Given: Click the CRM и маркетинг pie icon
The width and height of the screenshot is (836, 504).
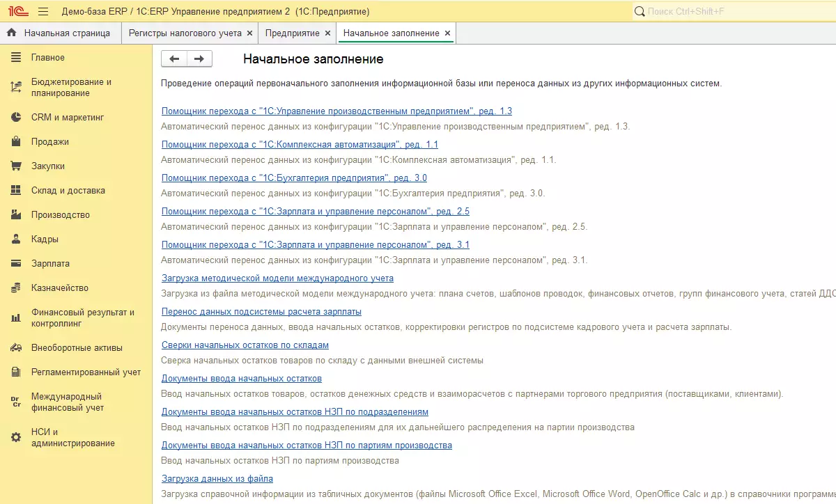Looking at the screenshot, I should pyautogui.click(x=16, y=118).
